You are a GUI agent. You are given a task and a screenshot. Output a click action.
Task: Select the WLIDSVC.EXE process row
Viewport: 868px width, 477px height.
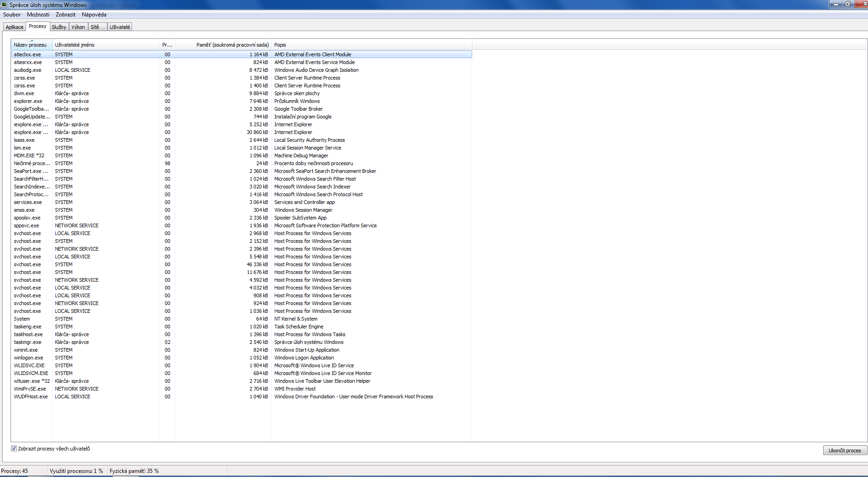[241, 365]
